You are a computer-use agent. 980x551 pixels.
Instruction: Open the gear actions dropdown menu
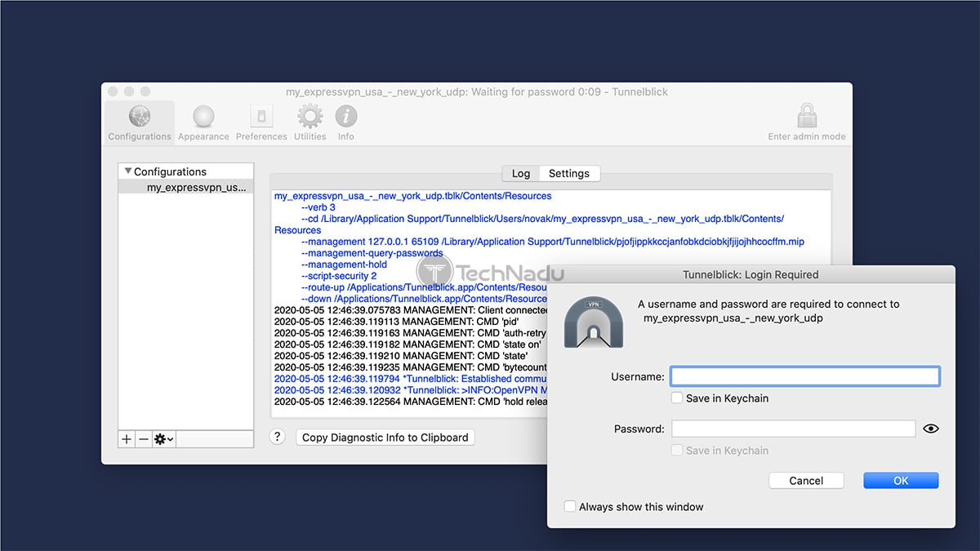(163, 439)
